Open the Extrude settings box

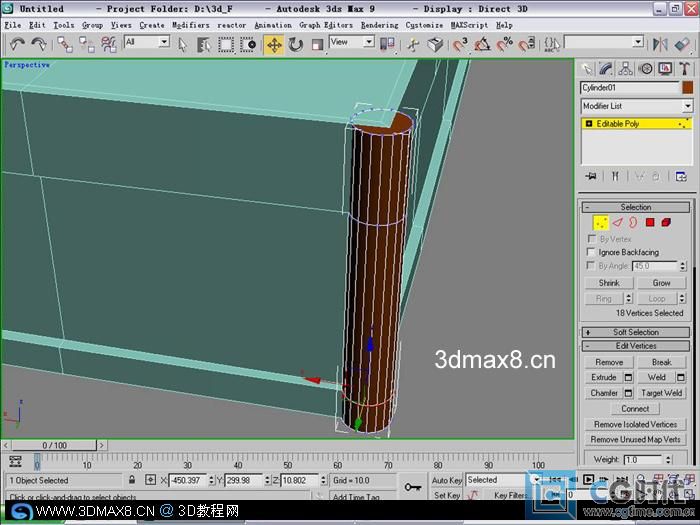click(628, 378)
